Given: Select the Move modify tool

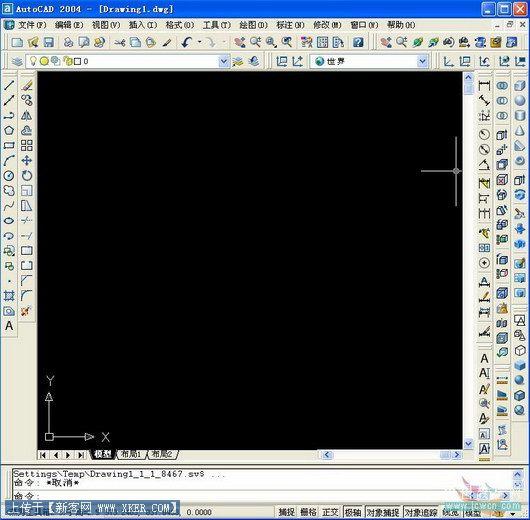Looking at the screenshot, I should (27, 161).
